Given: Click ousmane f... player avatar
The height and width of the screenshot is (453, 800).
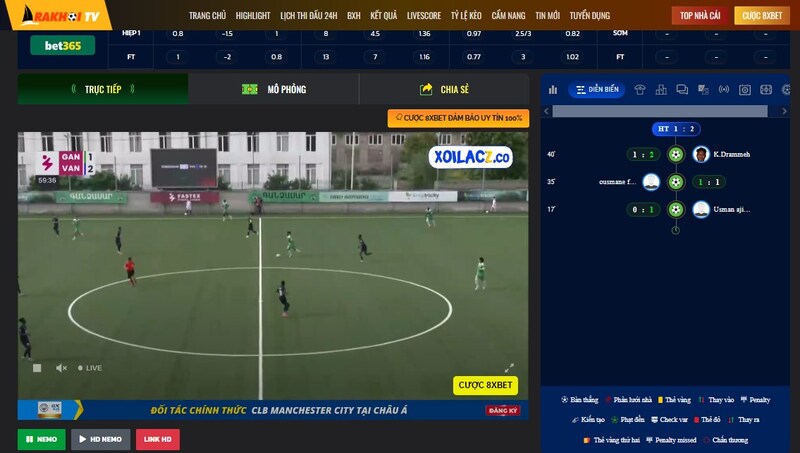Looking at the screenshot, I should [x=651, y=182].
